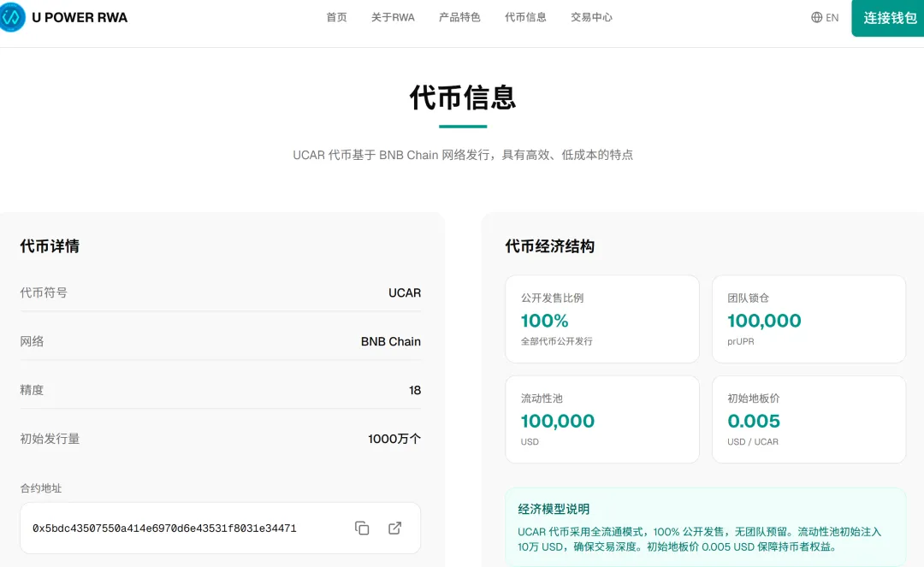Click the 经济模型说明 heading
Viewport: 924px width, 567px height.
tap(554, 510)
